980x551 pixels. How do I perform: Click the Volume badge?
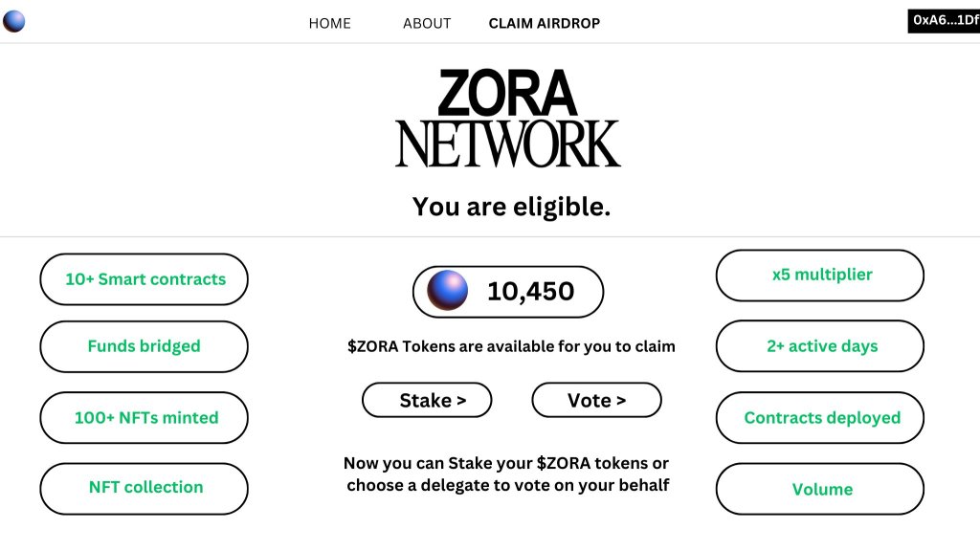point(819,489)
